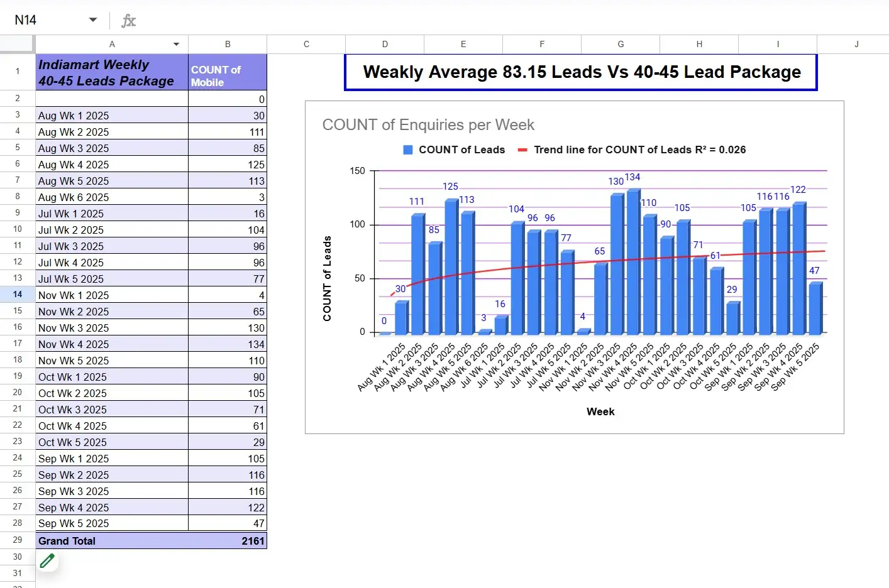Select row 29 header

point(18,540)
